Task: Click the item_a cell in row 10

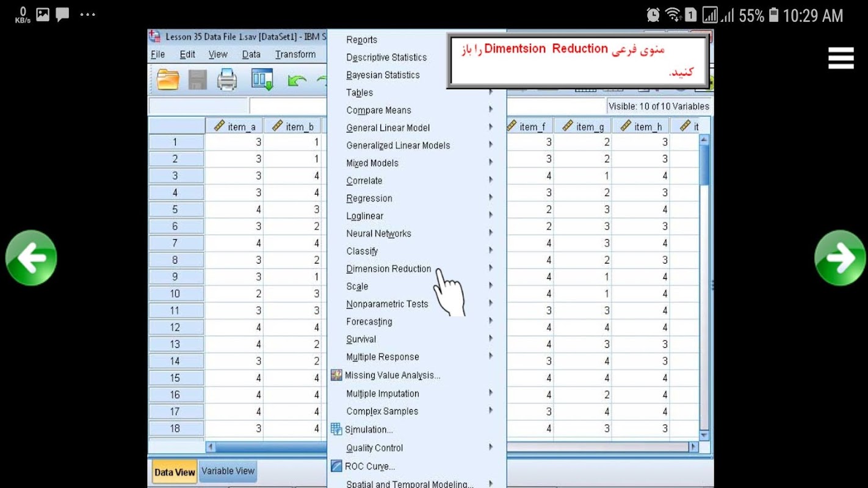Action: pos(234,294)
